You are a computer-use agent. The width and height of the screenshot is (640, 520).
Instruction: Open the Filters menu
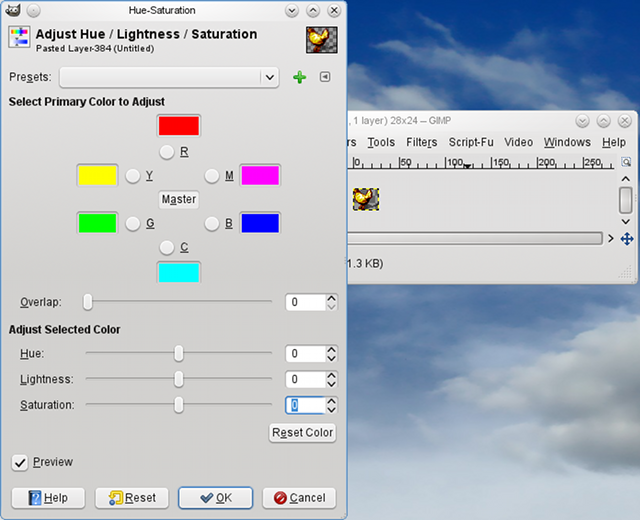point(421,143)
